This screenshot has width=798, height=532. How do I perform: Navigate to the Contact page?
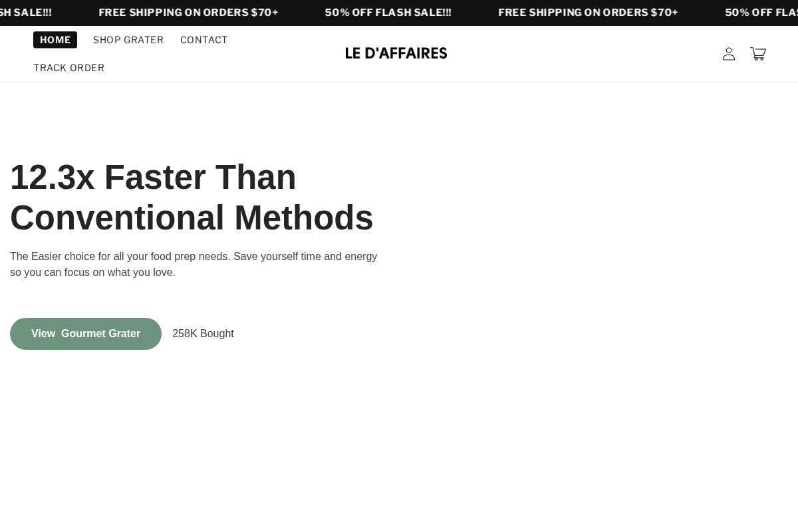pos(204,40)
